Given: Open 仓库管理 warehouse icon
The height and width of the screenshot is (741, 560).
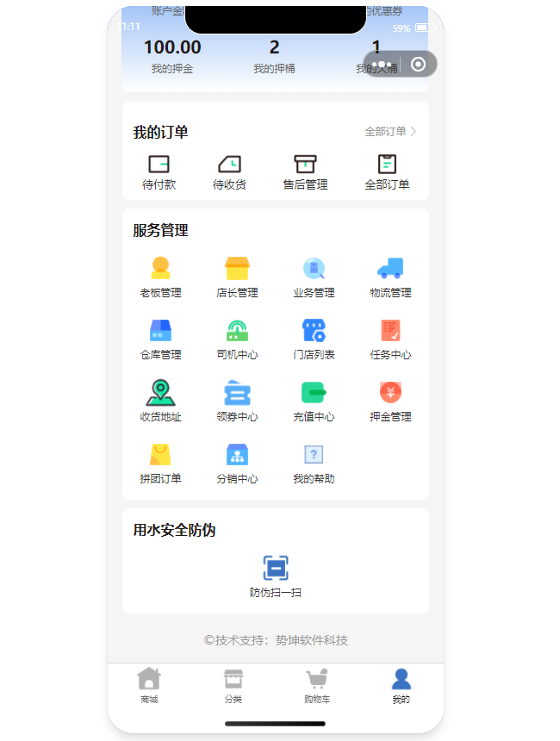Looking at the screenshot, I should pos(160,330).
